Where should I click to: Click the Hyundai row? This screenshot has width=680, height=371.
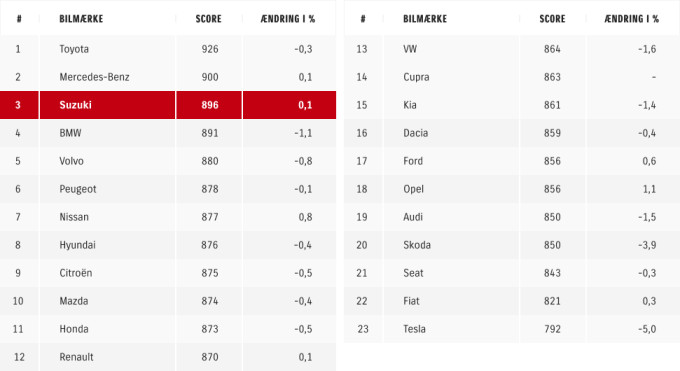coord(168,245)
